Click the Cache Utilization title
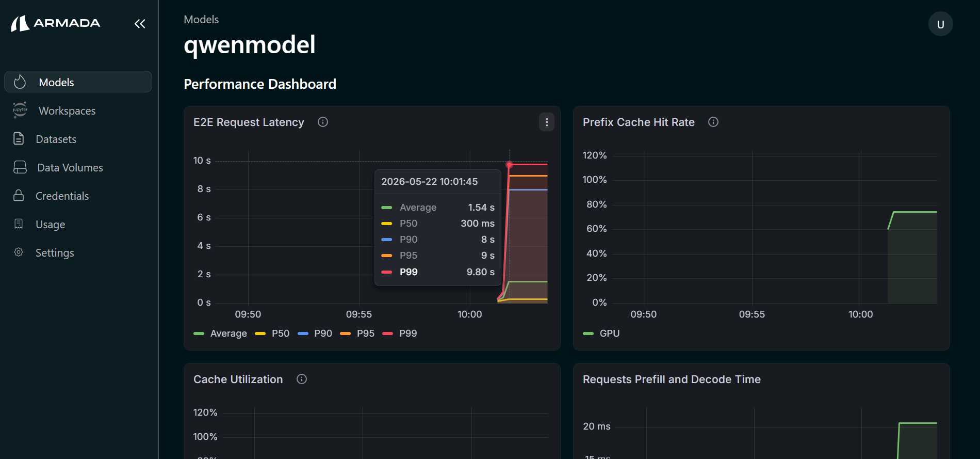This screenshot has height=459, width=980. click(238, 379)
